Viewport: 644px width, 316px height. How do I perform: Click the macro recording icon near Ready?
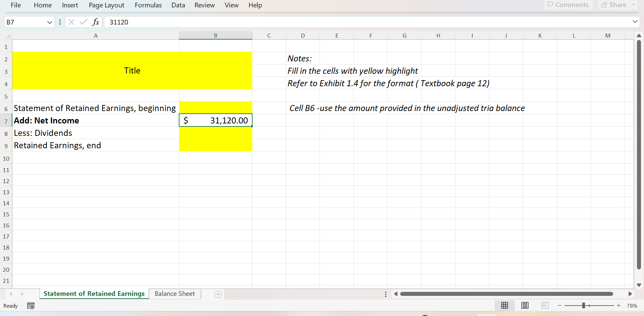[30, 306]
